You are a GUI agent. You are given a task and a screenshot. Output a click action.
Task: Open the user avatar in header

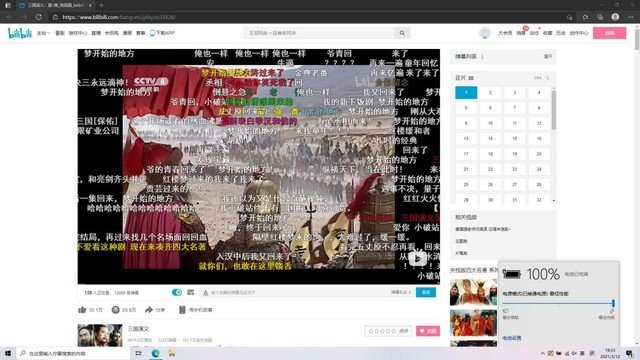pyautogui.click(x=485, y=33)
